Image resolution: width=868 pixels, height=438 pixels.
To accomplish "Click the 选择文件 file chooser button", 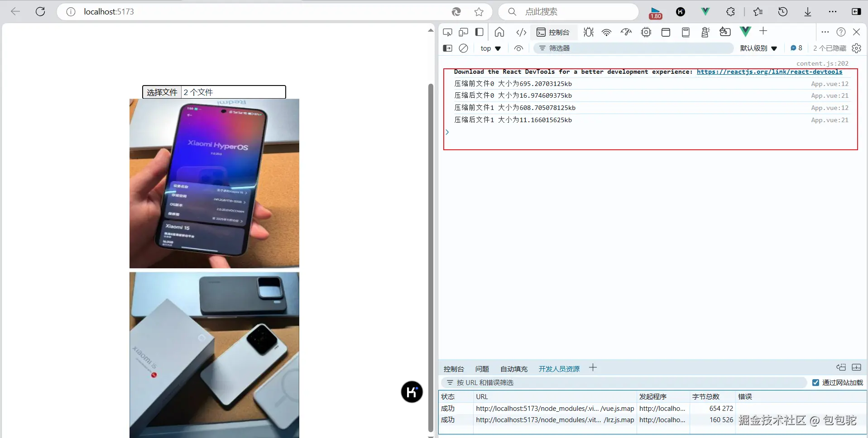I will pyautogui.click(x=162, y=92).
